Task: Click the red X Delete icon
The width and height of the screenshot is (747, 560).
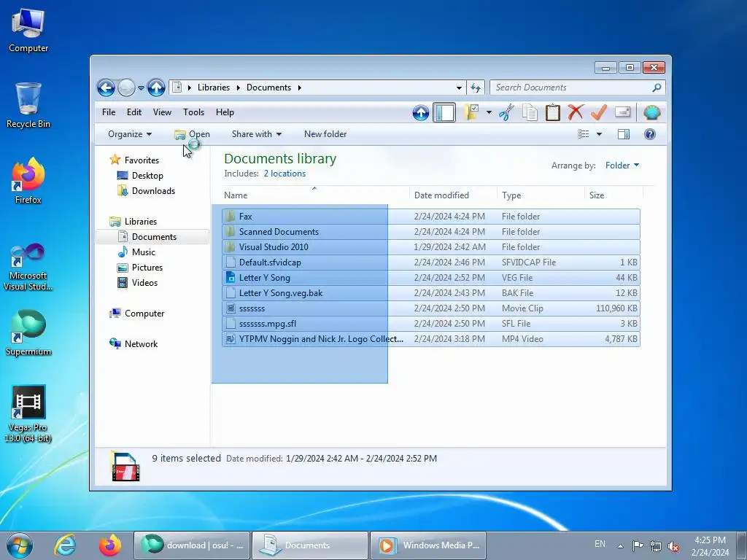Action: click(576, 113)
